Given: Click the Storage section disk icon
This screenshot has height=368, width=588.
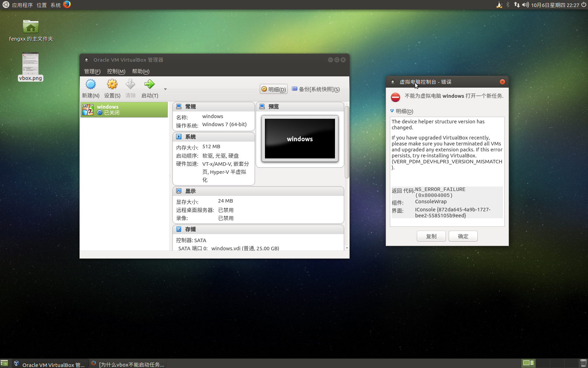Looking at the screenshot, I should (x=179, y=229).
